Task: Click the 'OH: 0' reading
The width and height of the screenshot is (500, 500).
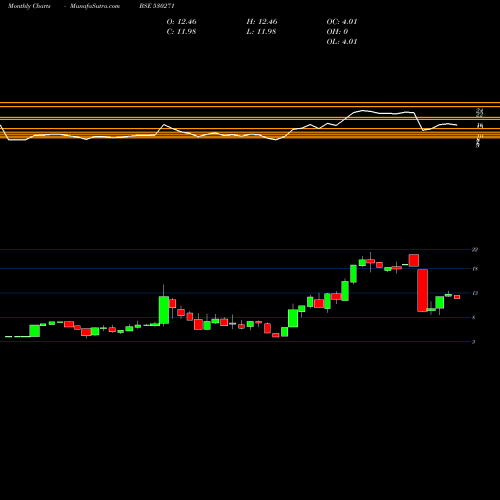Action: (x=337, y=32)
